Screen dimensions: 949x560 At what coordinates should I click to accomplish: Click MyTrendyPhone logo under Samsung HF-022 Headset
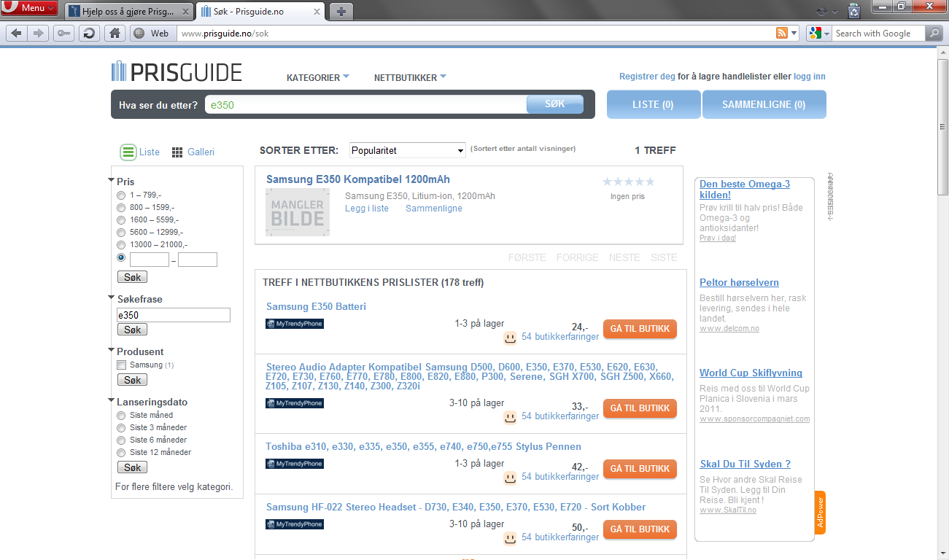coord(295,524)
